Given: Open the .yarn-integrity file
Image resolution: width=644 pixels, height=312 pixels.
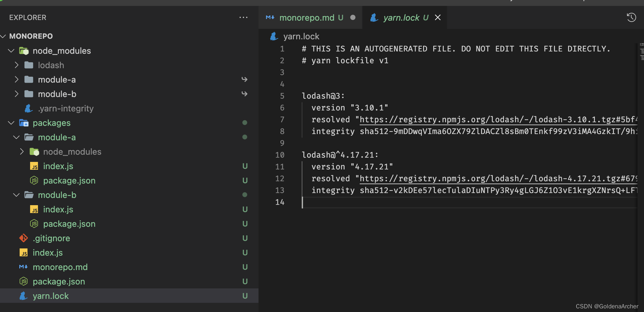Looking at the screenshot, I should click(x=66, y=108).
